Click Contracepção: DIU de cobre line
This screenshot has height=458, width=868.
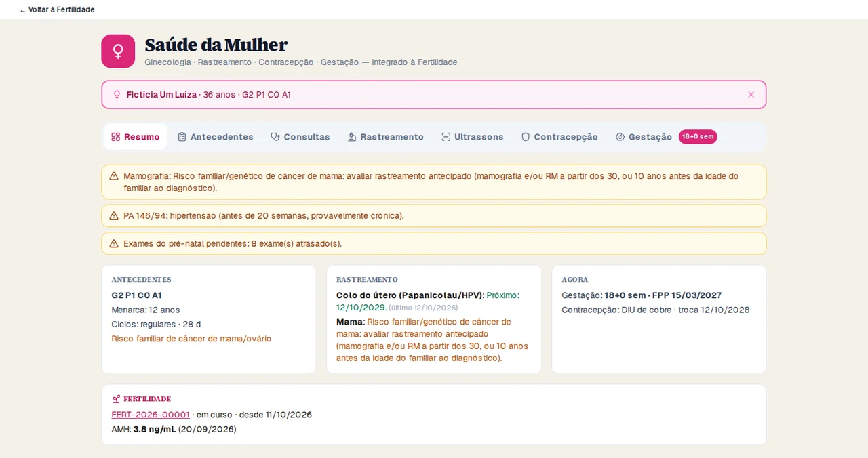coord(655,310)
